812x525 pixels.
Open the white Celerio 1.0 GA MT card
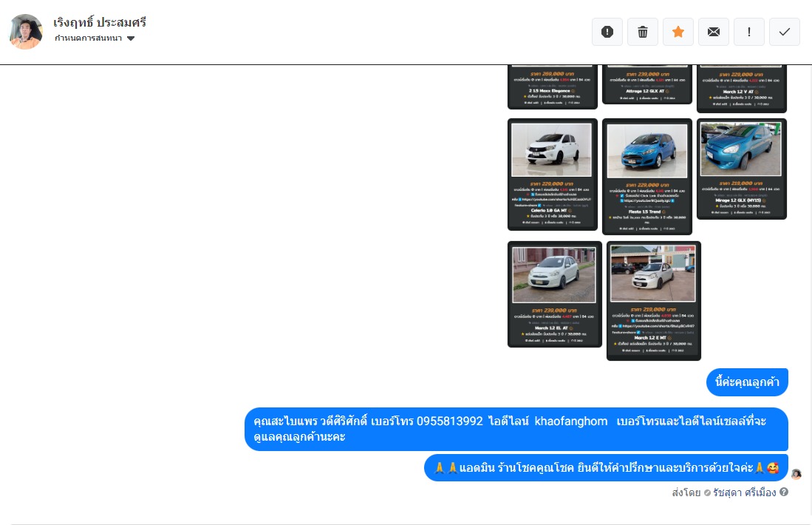(553, 174)
